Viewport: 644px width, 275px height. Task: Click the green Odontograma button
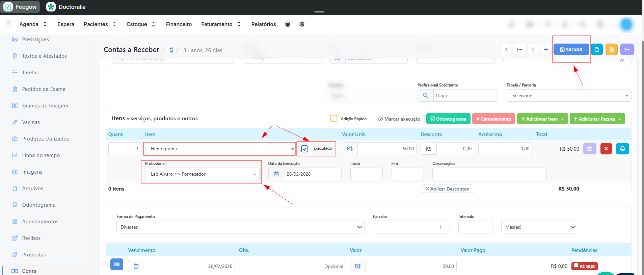(x=448, y=119)
